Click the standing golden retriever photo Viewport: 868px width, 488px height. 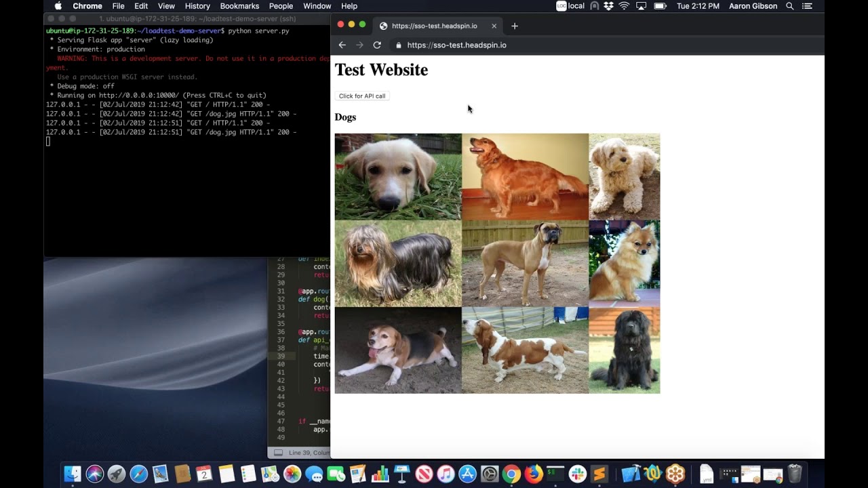point(525,177)
